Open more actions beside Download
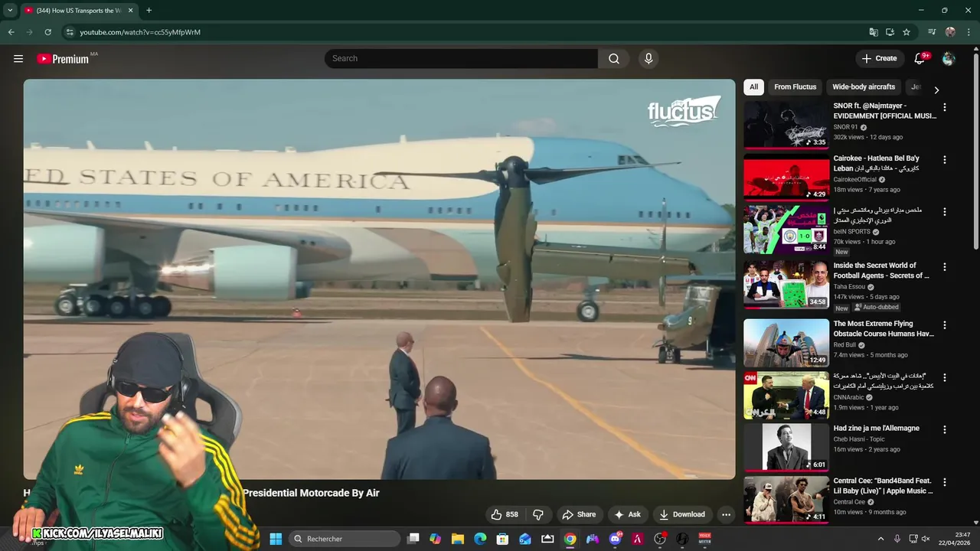 click(x=726, y=514)
